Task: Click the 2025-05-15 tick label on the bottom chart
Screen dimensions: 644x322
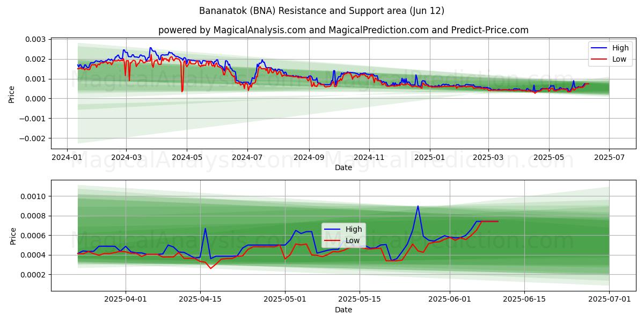Action: click(x=359, y=299)
